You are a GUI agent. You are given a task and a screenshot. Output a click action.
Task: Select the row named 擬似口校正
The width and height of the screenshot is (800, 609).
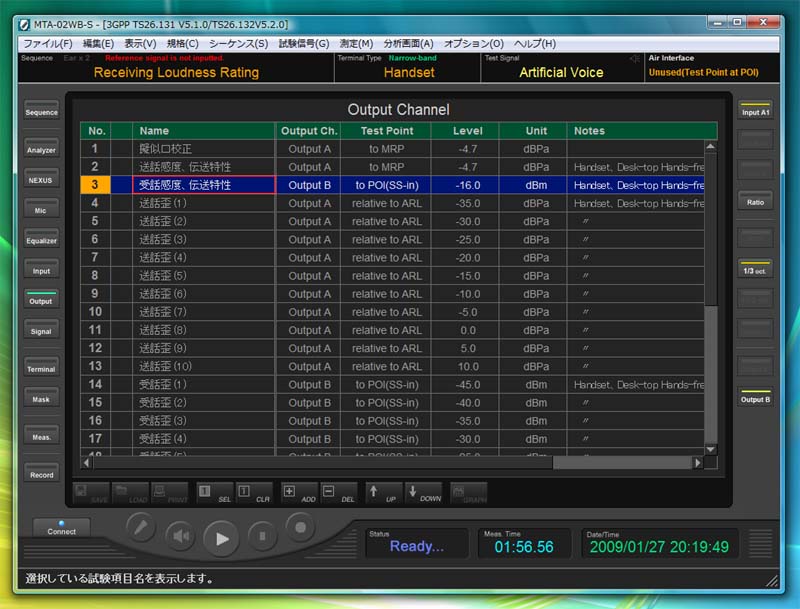pyautogui.click(x=392, y=149)
